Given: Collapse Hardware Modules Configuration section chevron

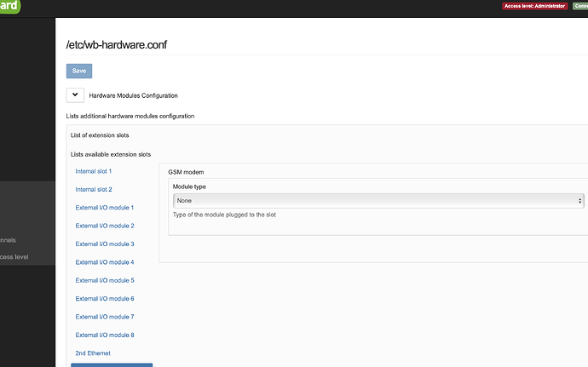Looking at the screenshot, I should (75, 95).
